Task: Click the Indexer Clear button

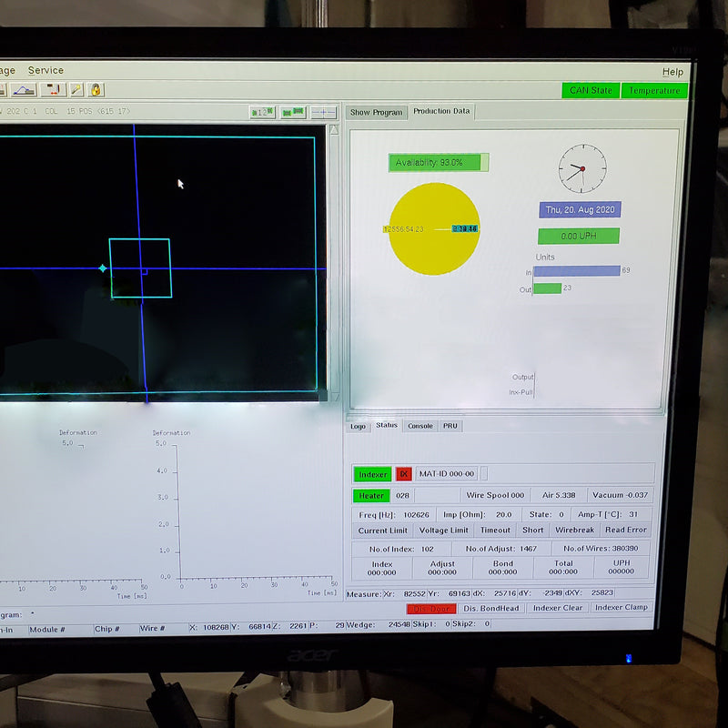Action: pos(558,608)
